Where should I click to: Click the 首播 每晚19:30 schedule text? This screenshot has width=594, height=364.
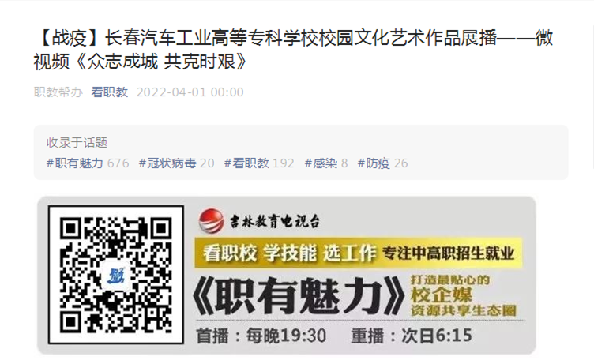pyautogui.click(x=261, y=336)
